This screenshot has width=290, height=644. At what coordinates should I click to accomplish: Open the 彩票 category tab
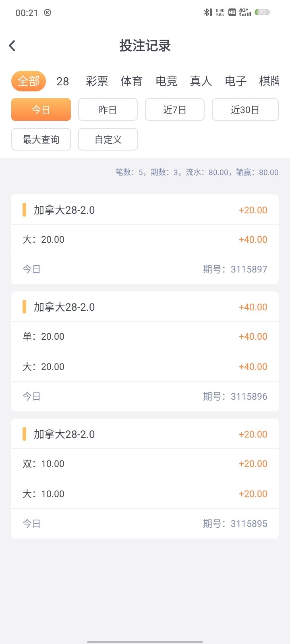coord(97,81)
